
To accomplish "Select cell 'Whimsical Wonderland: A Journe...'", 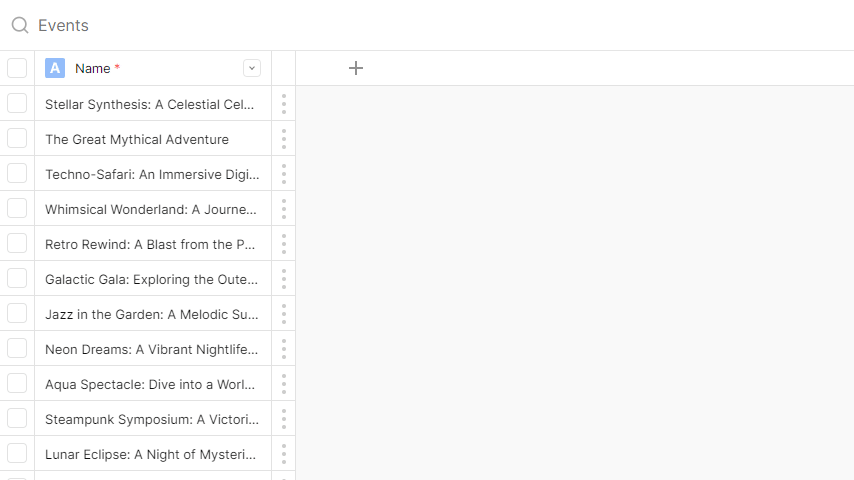I will [153, 209].
